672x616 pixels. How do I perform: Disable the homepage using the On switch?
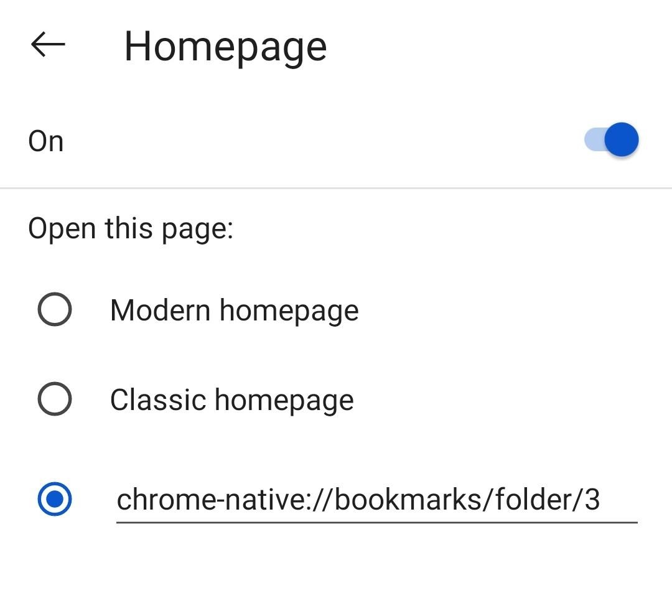(x=612, y=139)
